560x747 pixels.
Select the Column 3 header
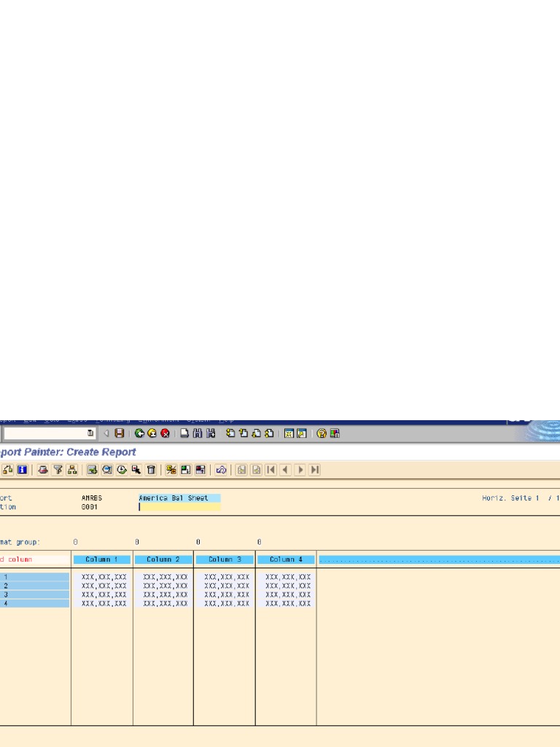[x=225, y=560]
